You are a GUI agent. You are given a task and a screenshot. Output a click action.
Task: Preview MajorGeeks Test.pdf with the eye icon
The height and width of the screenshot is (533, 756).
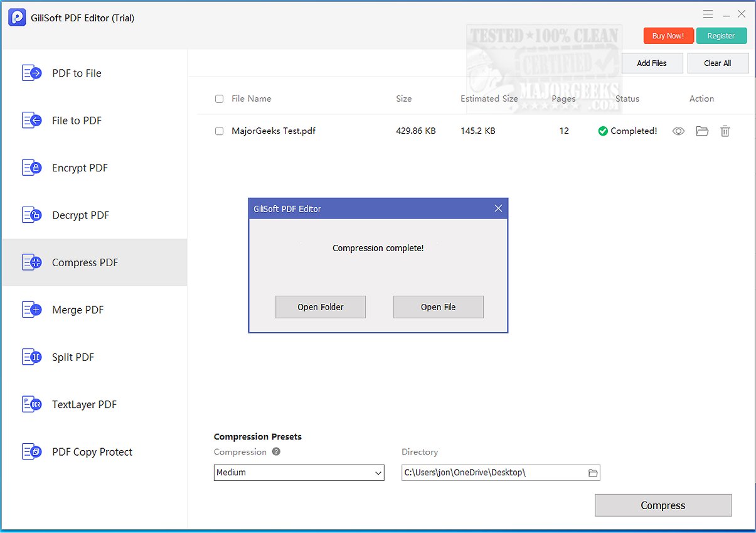tap(678, 131)
